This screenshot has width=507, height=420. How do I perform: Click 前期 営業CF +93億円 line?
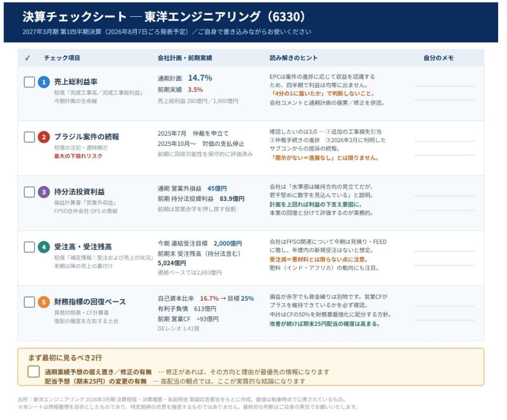[188, 319]
